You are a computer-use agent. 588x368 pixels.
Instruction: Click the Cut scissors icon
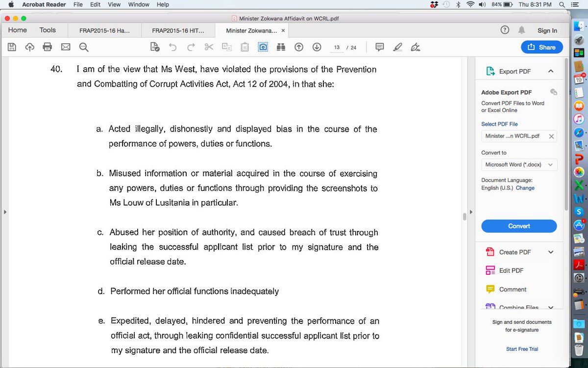click(209, 47)
